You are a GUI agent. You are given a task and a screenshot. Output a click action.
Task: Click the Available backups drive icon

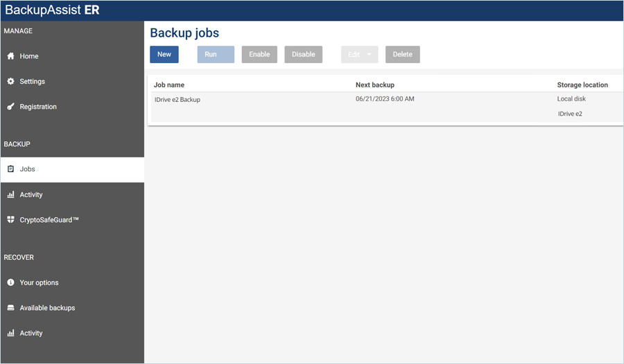[10, 308]
